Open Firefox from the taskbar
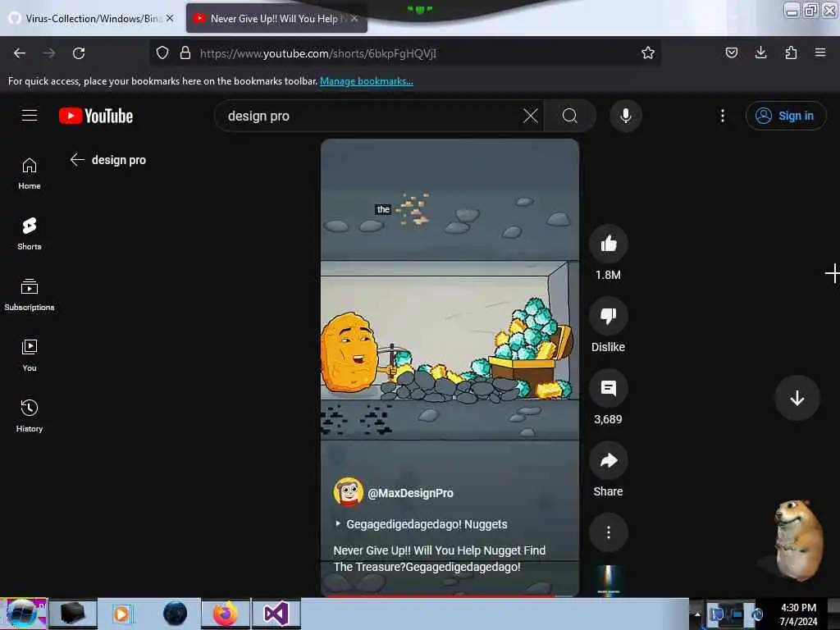840x630 pixels. (226, 614)
